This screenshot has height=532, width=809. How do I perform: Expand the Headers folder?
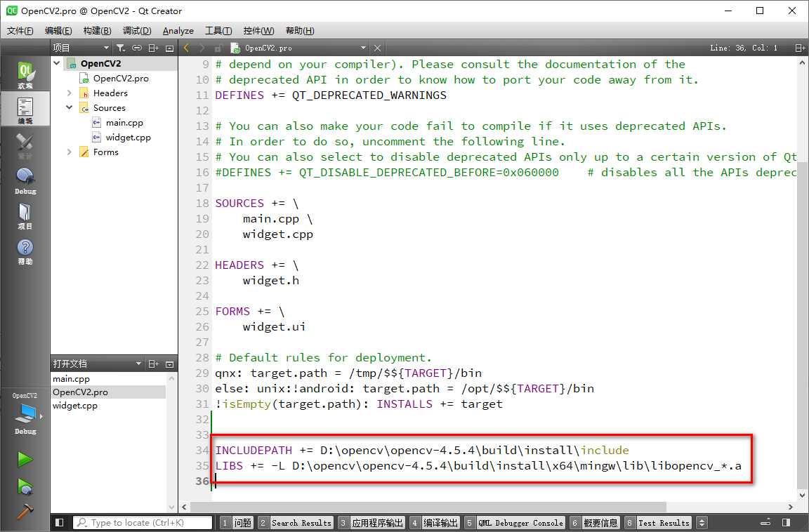tap(69, 93)
